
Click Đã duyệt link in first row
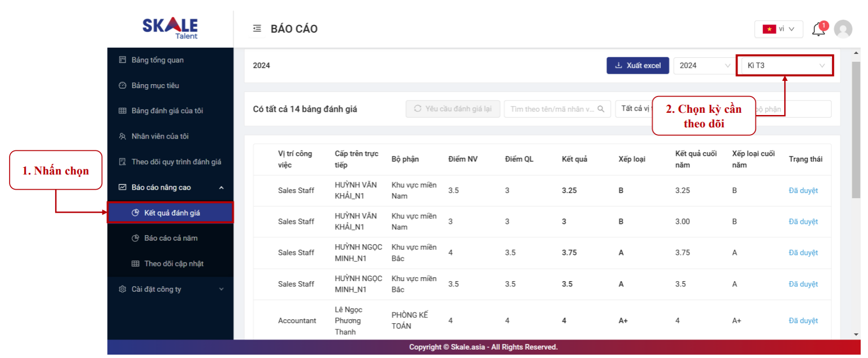pyautogui.click(x=803, y=191)
